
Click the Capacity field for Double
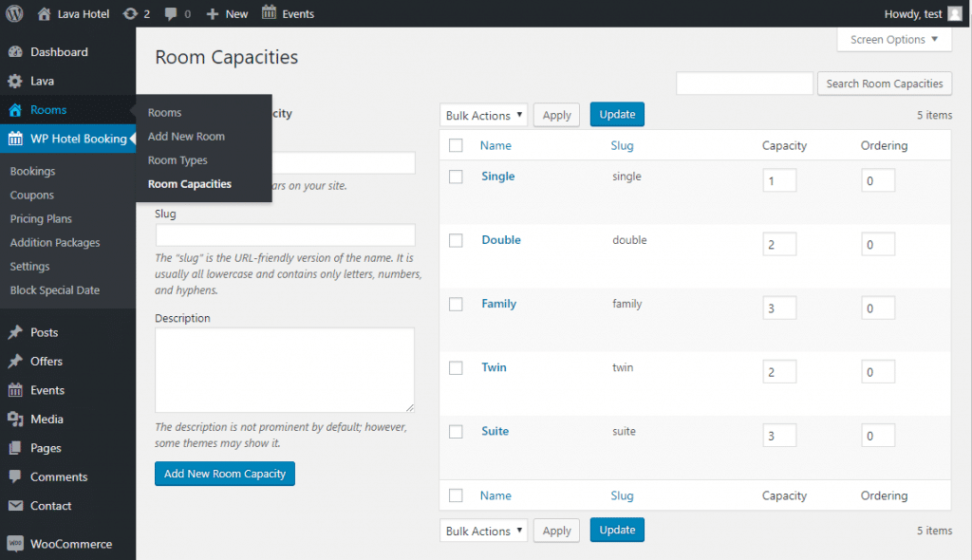coord(779,244)
